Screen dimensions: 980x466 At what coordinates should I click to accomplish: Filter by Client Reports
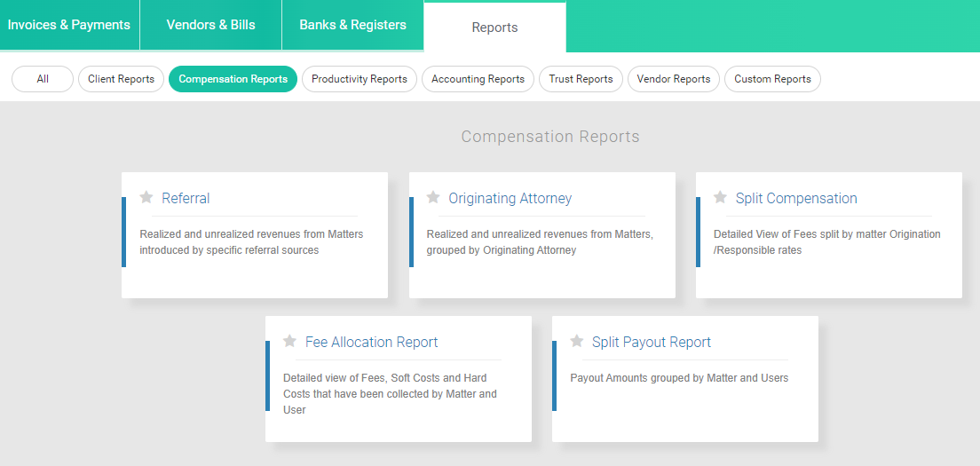coord(122,79)
